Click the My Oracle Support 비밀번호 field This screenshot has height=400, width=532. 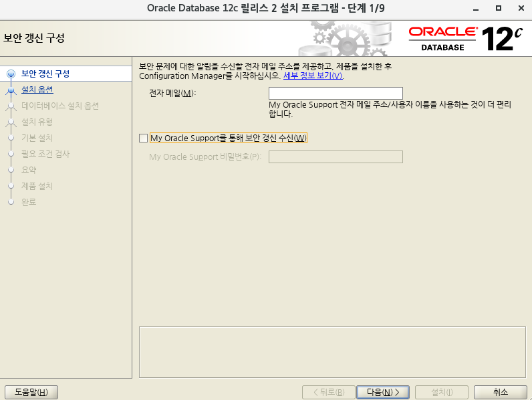pos(336,157)
